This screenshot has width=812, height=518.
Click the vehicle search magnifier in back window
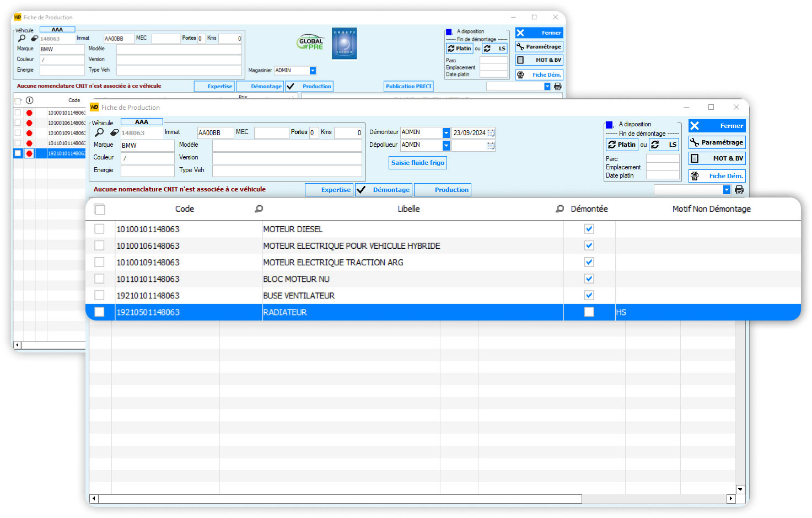(21, 38)
